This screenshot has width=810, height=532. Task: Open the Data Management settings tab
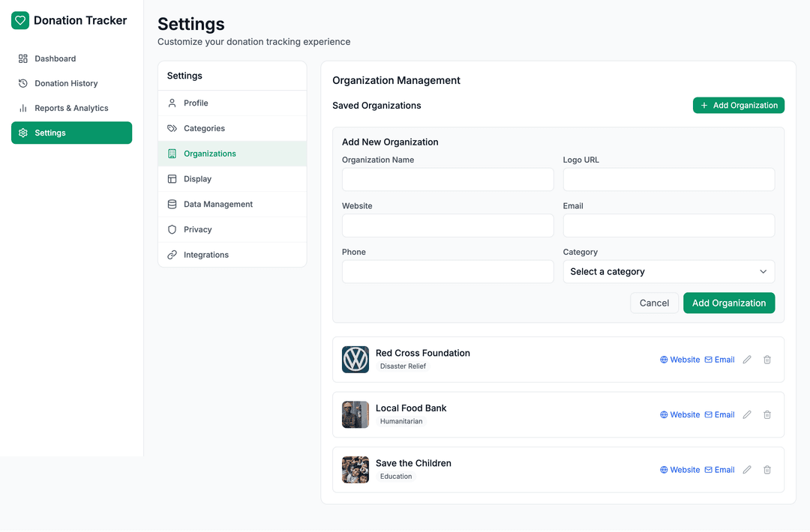click(x=217, y=205)
